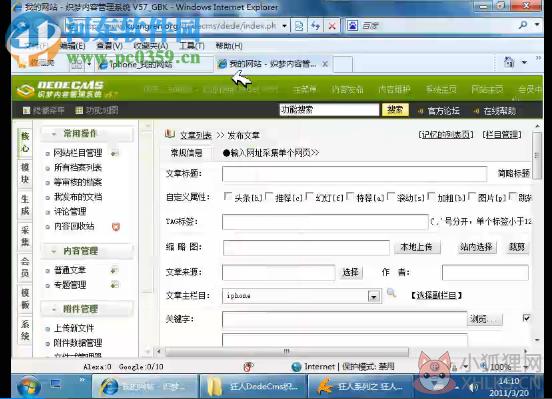This screenshot has width=552, height=399.
Task: Click 在线帮助 link
Action: click(500, 111)
